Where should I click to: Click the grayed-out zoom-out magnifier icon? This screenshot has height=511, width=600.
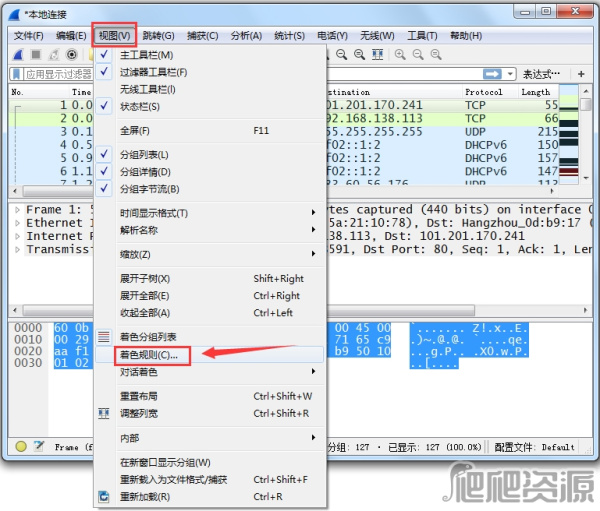coord(418,55)
